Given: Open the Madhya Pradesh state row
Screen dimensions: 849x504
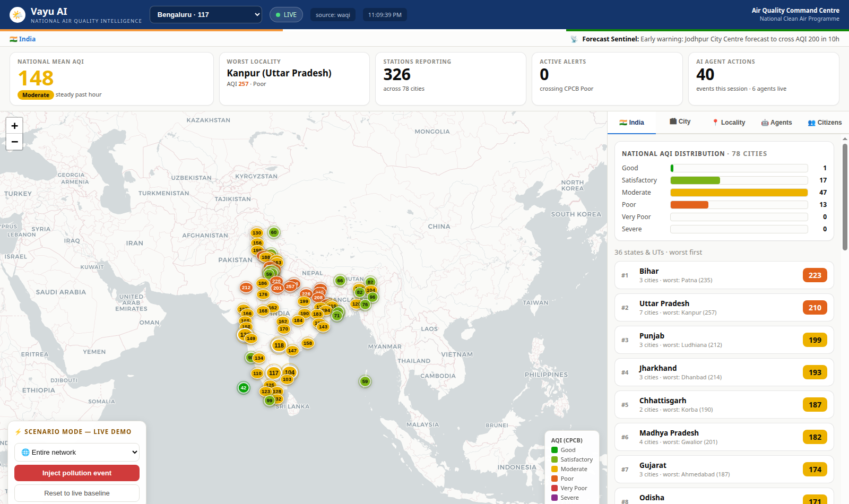Looking at the screenshot, I should pos(724,437).
